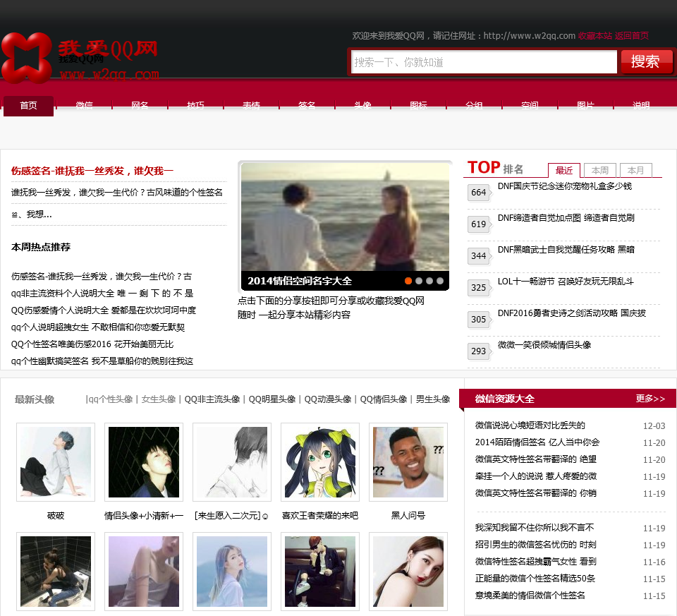Switch to the 最近 ranking tab
677x616 pixels.
(x=564, y=170)
